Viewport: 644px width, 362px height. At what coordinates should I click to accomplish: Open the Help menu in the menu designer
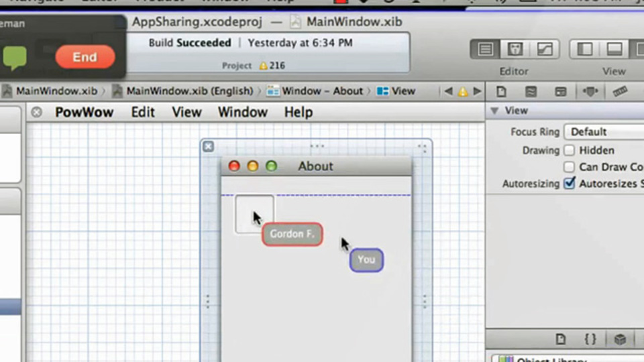click(299, 112)
